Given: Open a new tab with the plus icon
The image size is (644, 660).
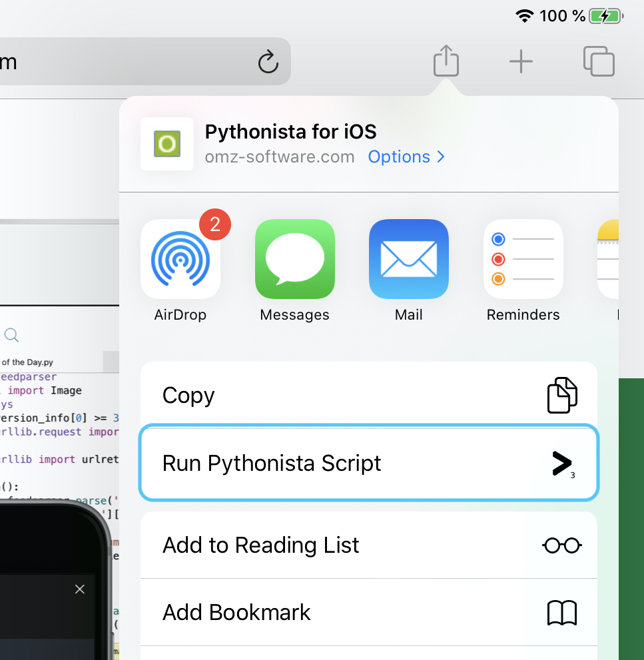Looking at the screenshot, I should click(521, 61).
